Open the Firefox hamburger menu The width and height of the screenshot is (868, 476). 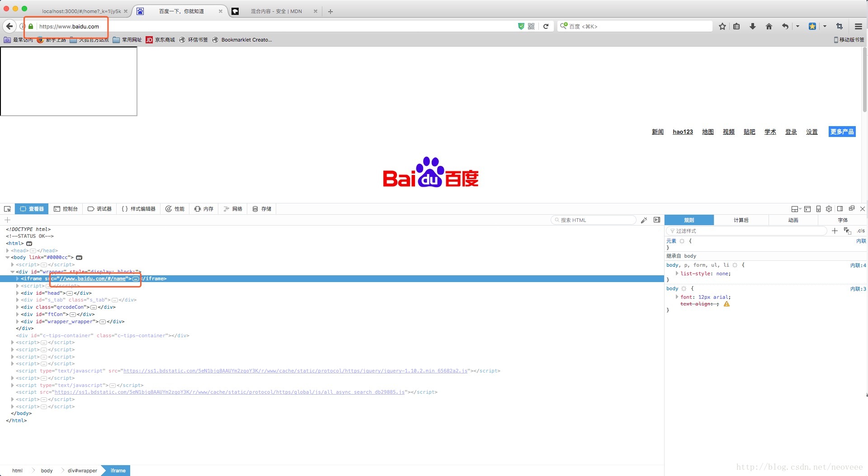click(858, 26)
